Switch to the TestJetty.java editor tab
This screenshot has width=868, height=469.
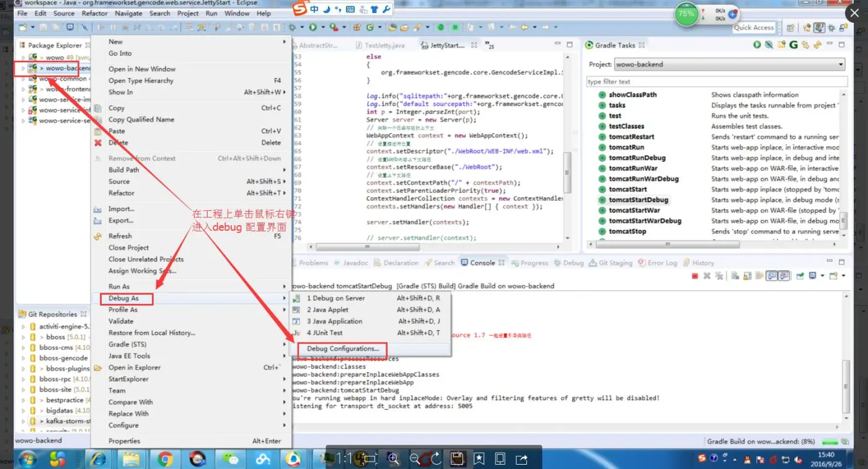pyautogui.click(x=380, y=45)
